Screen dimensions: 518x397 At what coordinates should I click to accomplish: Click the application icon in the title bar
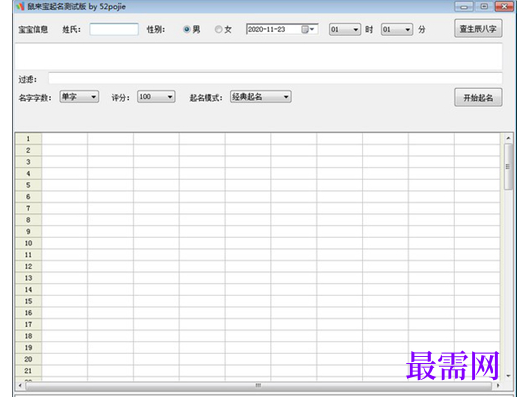tap(20, 6)
